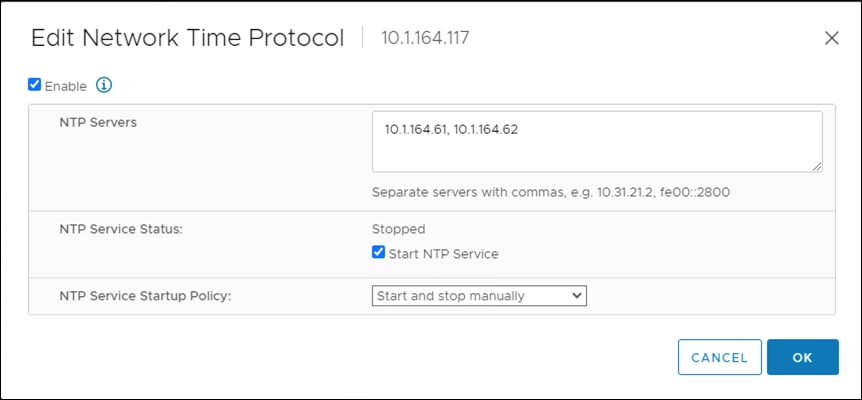
Task: Click the Stopped service status text
Action: pyautogui.click(x=398, y=229)
